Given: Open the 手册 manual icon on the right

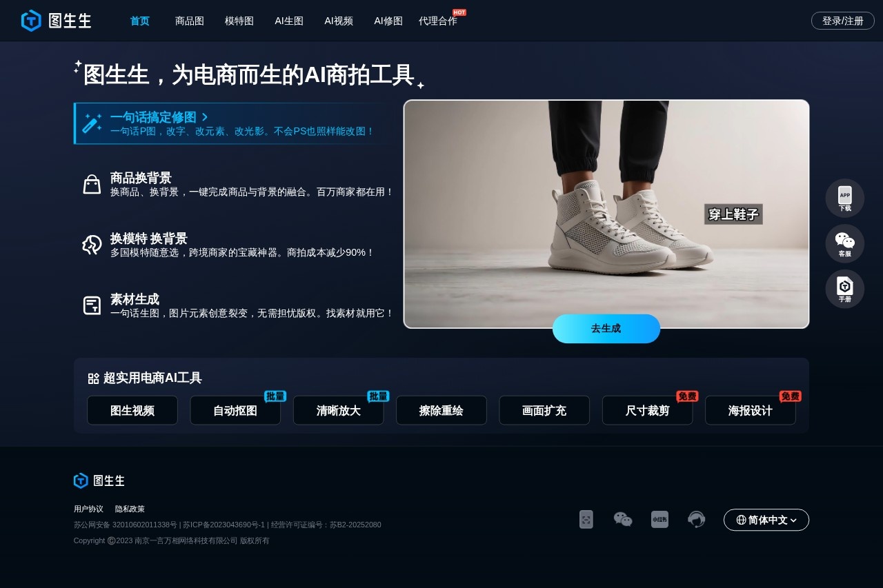Looking at the screenshot, I should [x=844, y=289].
